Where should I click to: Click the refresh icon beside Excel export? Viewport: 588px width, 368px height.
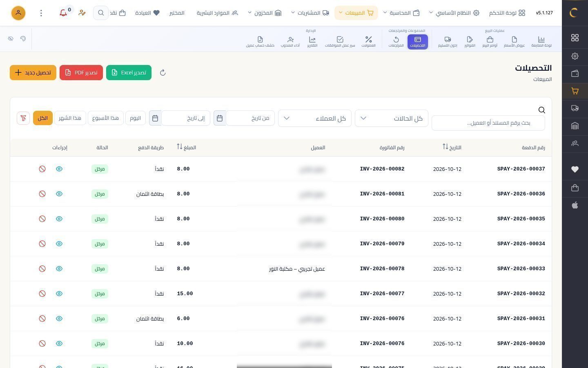click(163, 73)
